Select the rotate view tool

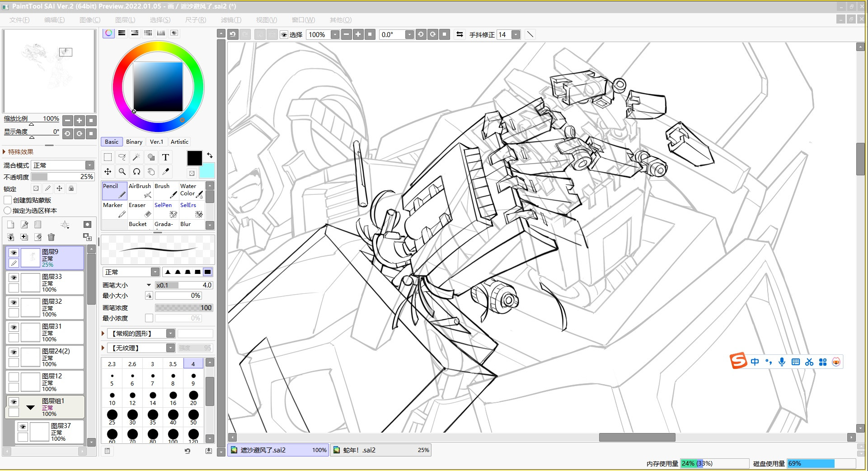coord(136,172)
